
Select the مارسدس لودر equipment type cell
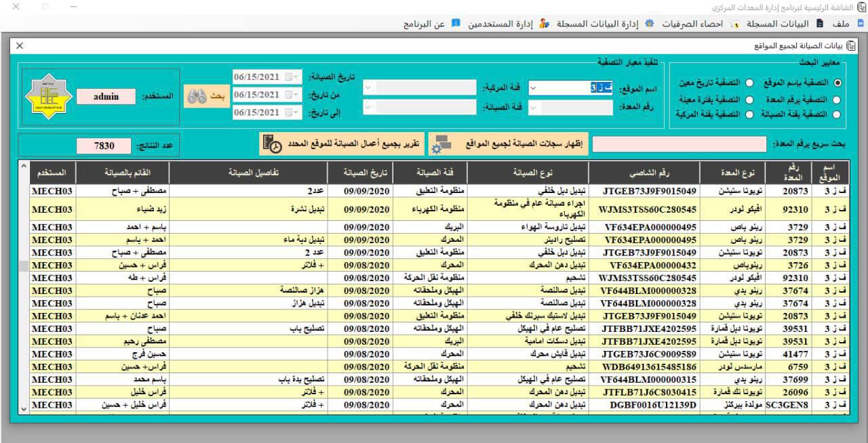coord(731,366)
